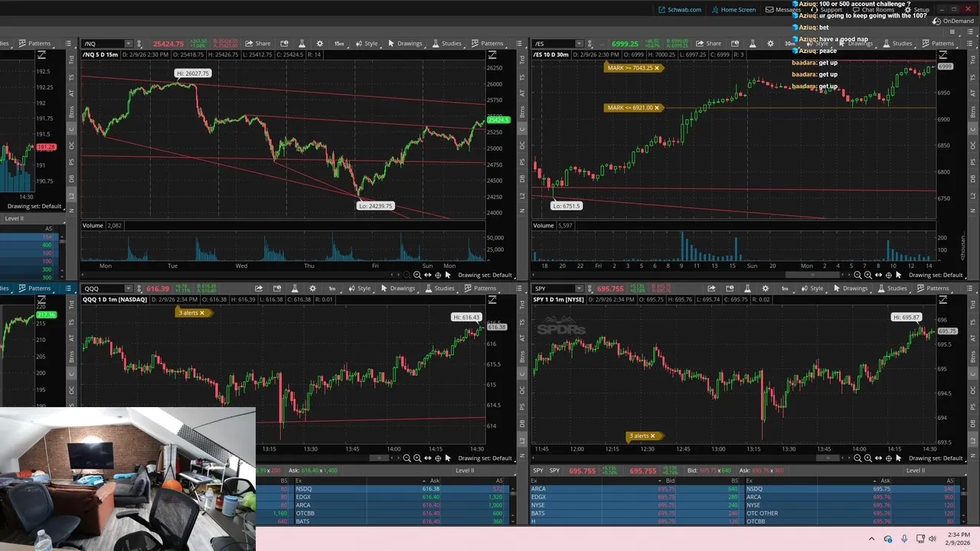The width and height of the screenshot is (980, 551).
Task: Click the QQQ symbol input field
Action: pos(103,289)
